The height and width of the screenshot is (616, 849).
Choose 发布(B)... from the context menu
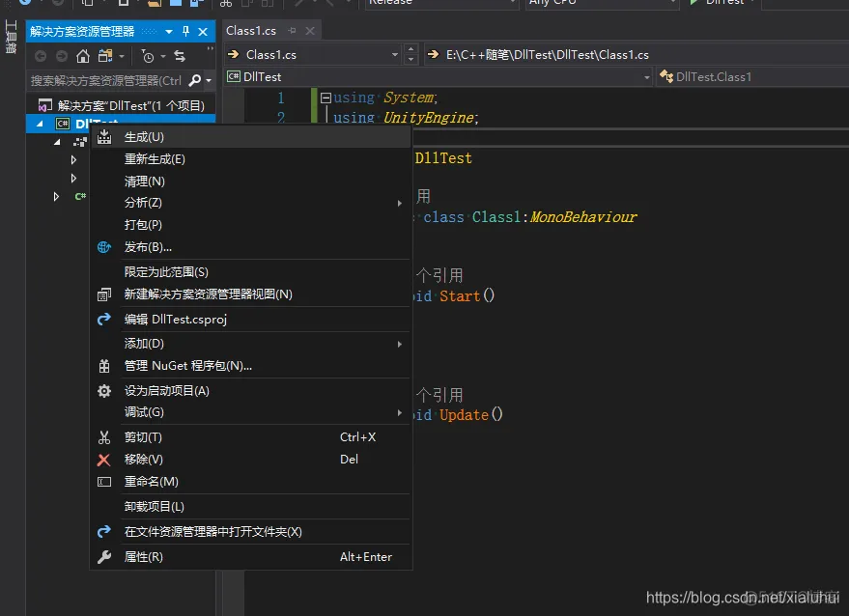250,247
